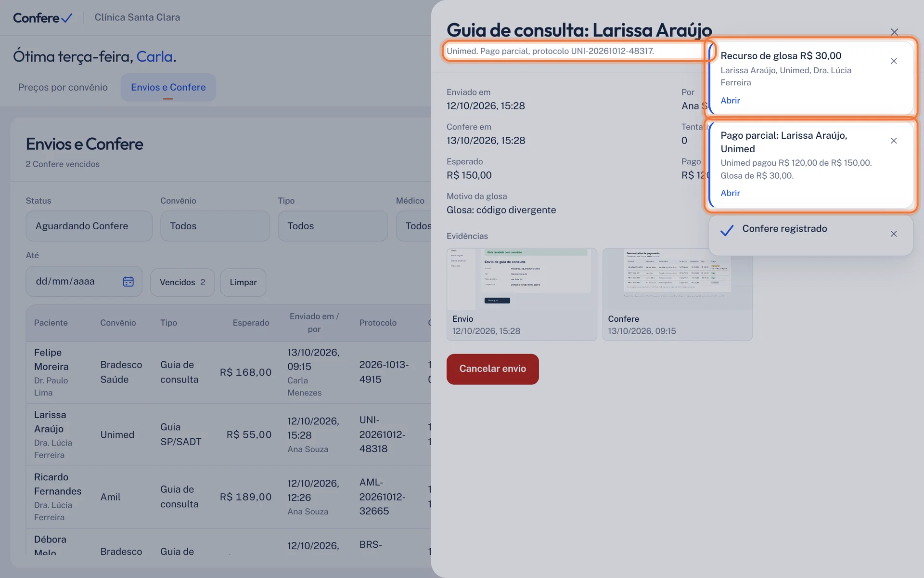Screen dimensions: 924x578
Task: Click the Esperado column header
Action: [251, 323]
